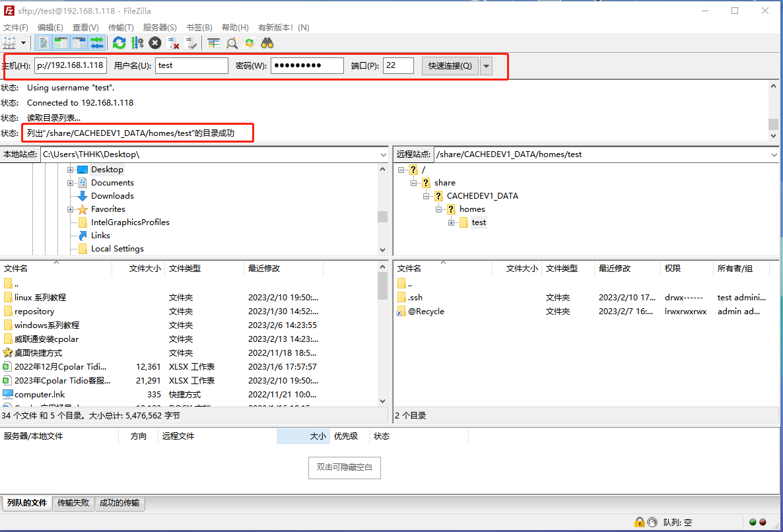Cancel the current operation
The width and height of the screenshot is (783, 532).
[155, 43]
